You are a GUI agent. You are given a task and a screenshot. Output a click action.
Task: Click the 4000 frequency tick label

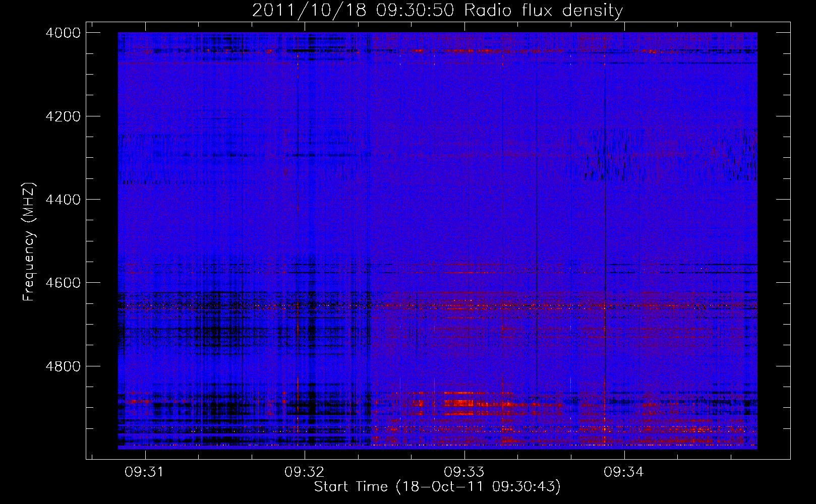63,33
